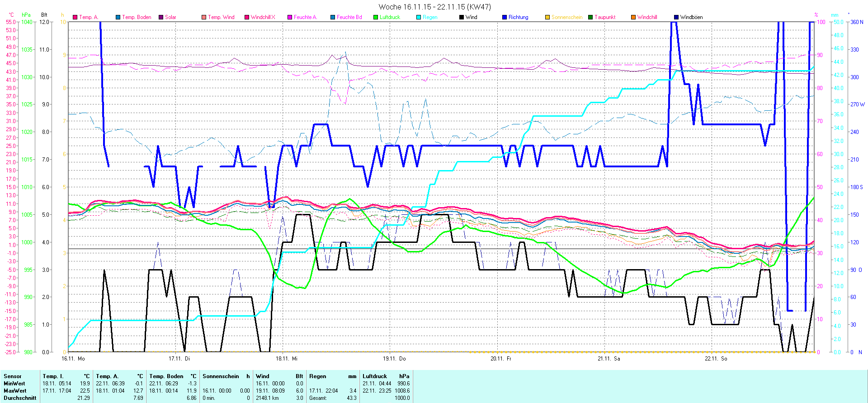Click the cyan Regen legend square
This screenshot has width=868, height=403.
[419, 17]
